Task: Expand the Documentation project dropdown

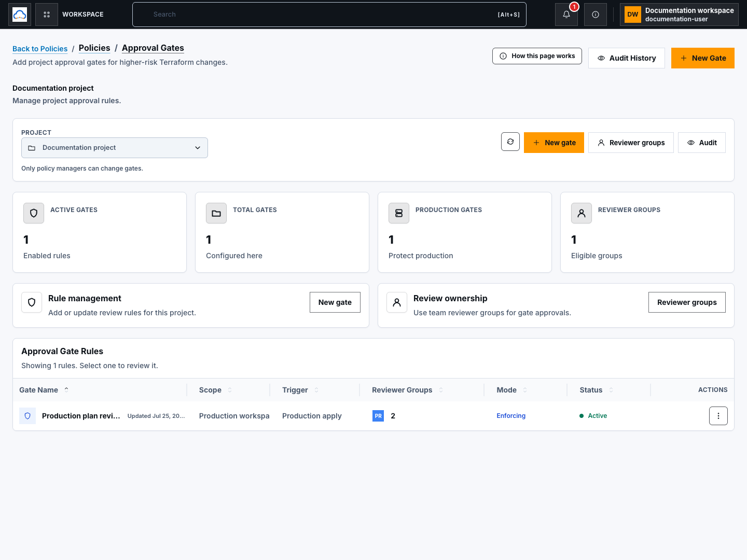Action: [115, 148]
